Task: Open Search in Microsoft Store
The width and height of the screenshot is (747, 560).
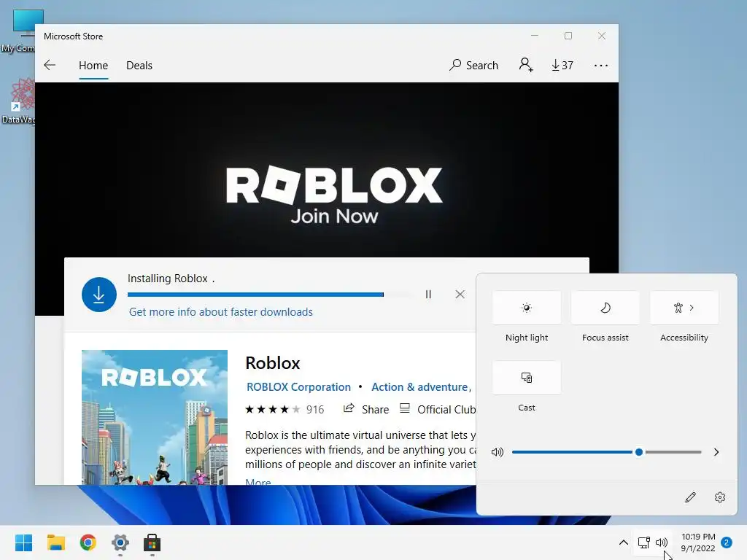Action: click(x=473, y=65)
